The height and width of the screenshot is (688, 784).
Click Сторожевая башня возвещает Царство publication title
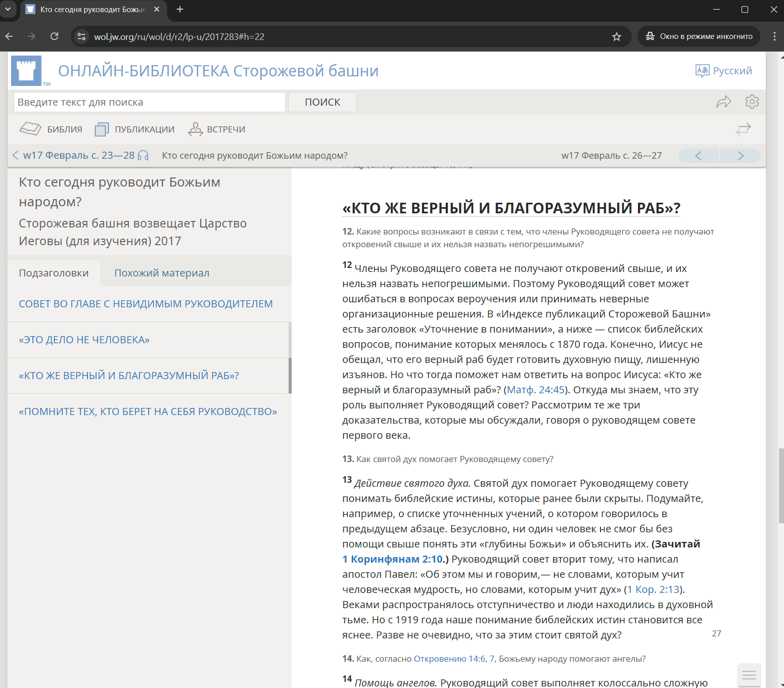(132, 232)
